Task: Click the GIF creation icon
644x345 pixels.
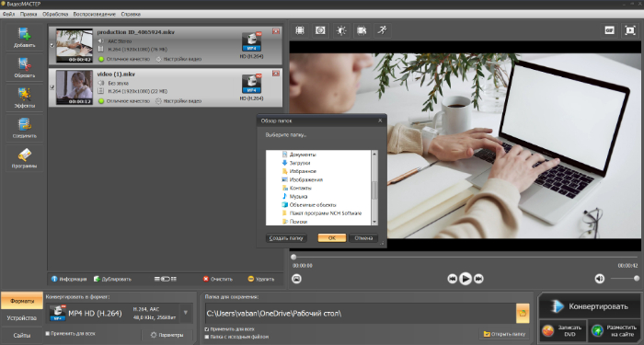Action: point(609,30)
